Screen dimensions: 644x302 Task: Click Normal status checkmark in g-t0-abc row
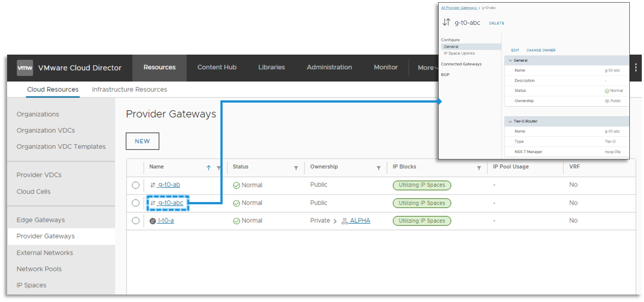[236, 203]
